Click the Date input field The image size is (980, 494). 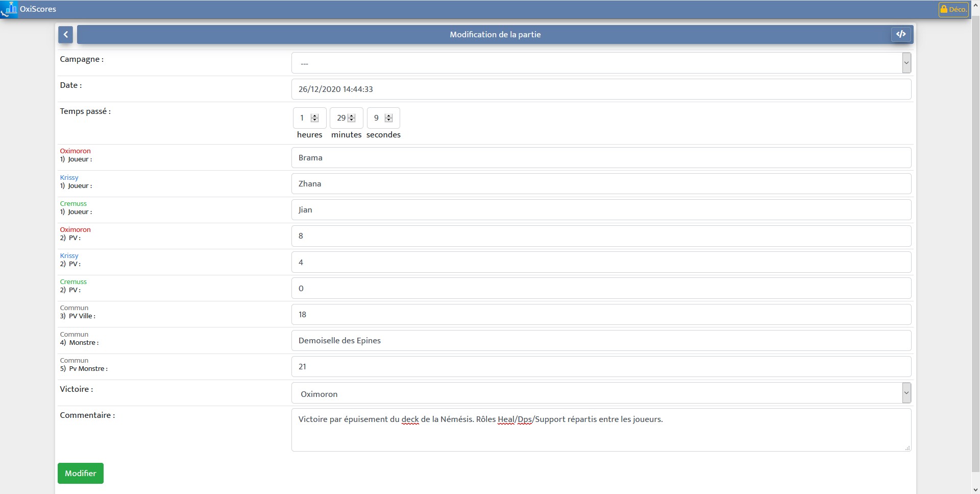point(601,89)
